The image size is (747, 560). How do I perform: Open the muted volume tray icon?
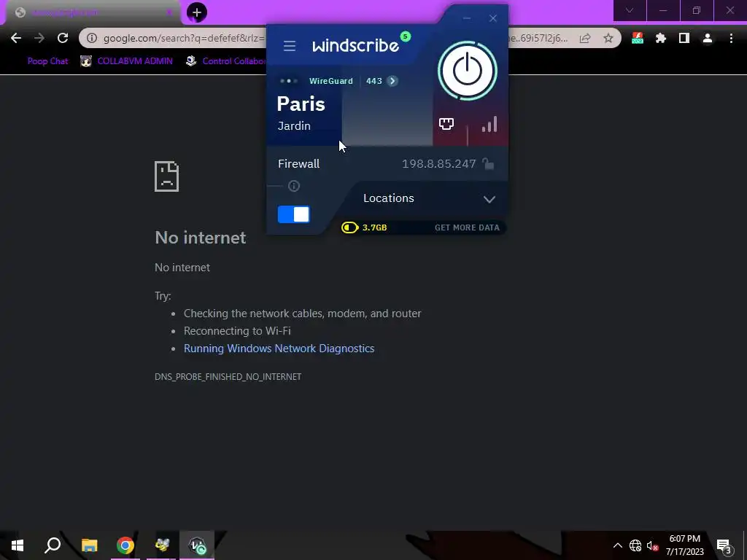(652, 545)
